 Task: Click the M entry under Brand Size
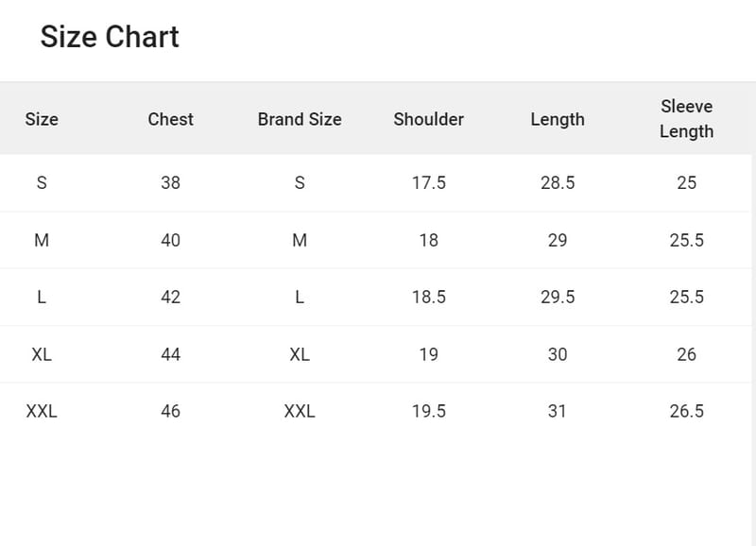click(300, 240)
